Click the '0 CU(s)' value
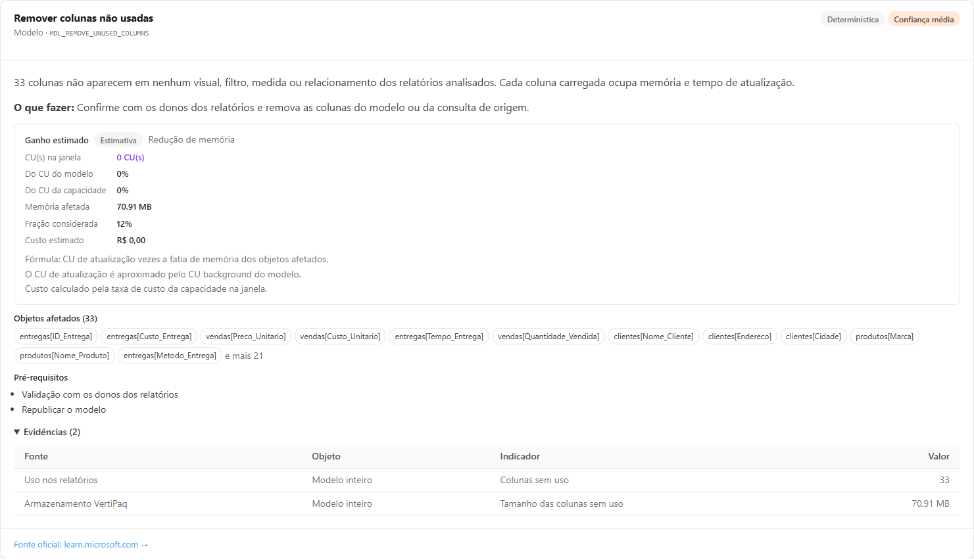Image resolution: width=974 pixels, height=560 pixels. point(130,158)
